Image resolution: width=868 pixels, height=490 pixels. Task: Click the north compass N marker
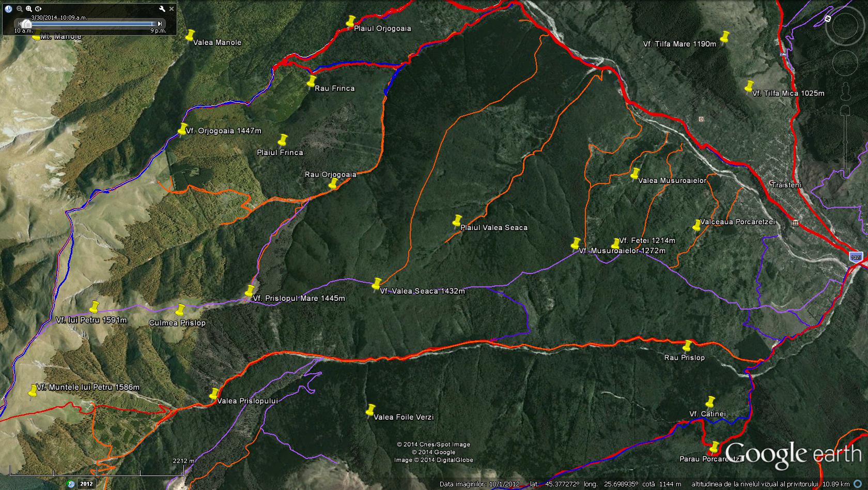[x=828, y=18]
